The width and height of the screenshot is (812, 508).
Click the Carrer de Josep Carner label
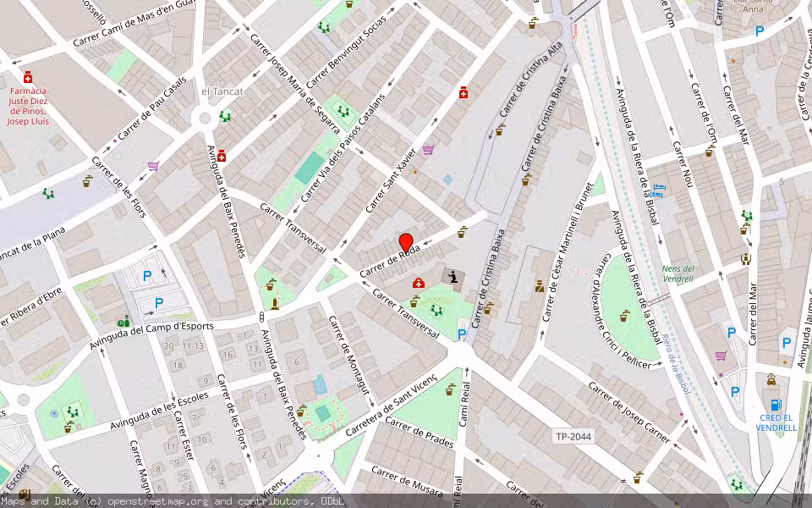coord(628,412)
